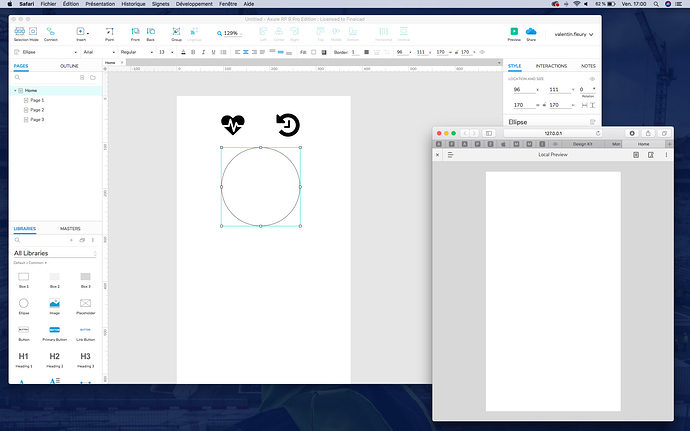Select the Connect tool
This screenshot has height=431, width=690.
tap(50, 32)
